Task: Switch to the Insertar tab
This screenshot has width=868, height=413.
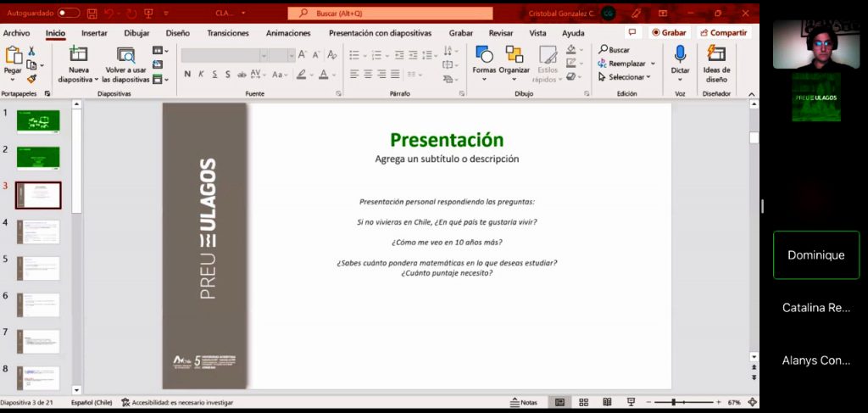Action: point(94,33)
